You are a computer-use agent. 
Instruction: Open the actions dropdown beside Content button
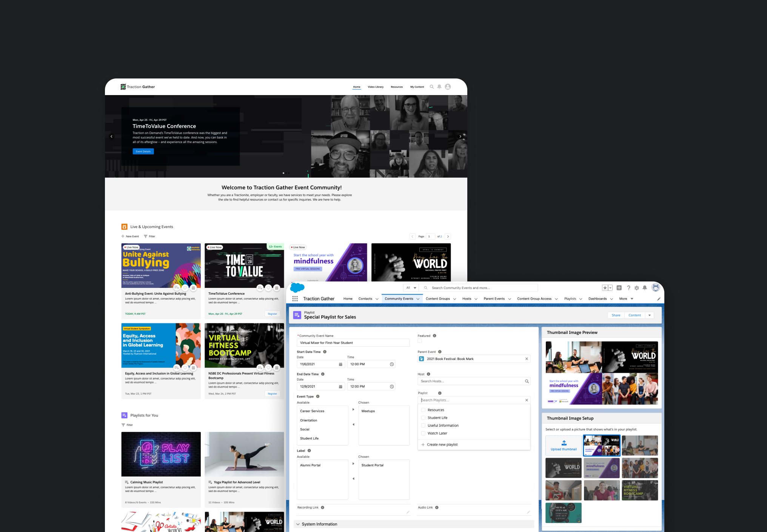650,315
